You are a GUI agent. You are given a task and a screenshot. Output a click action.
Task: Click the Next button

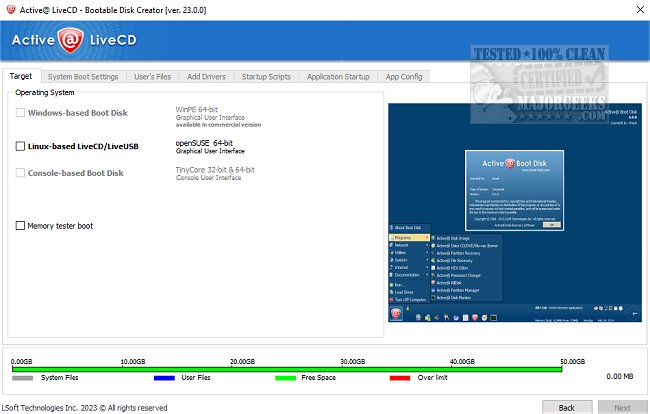click(x=623, y=407)
